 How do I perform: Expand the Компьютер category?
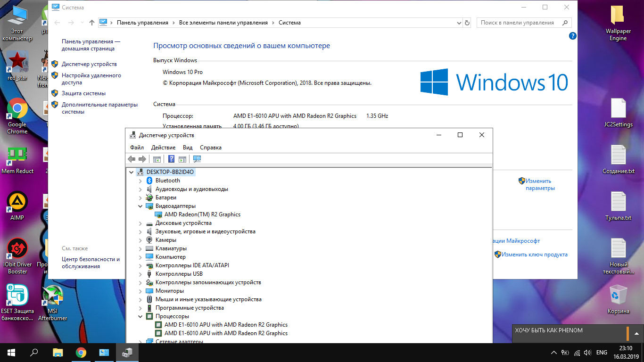click(140, 257)
